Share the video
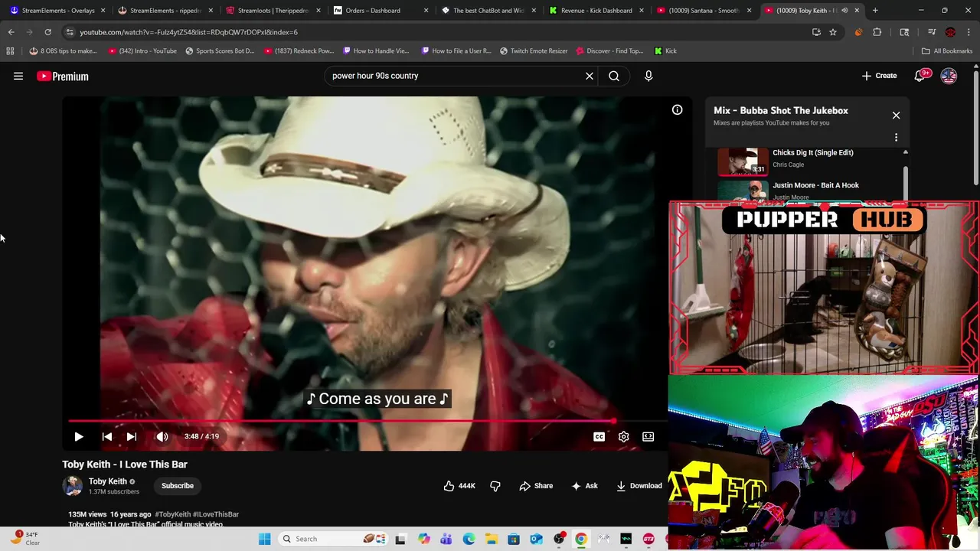This screenshot has width=980, height=551. coord(536,486)
